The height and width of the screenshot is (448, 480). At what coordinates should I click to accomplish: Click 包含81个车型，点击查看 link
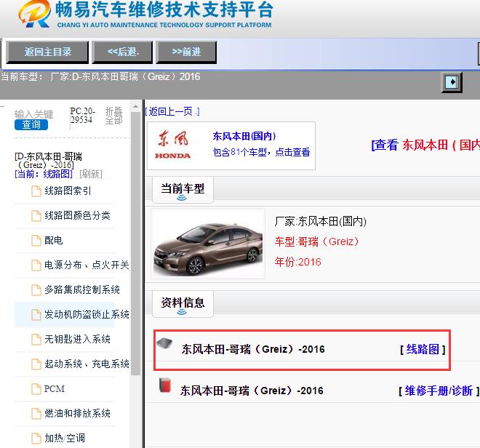click(261, 152)
